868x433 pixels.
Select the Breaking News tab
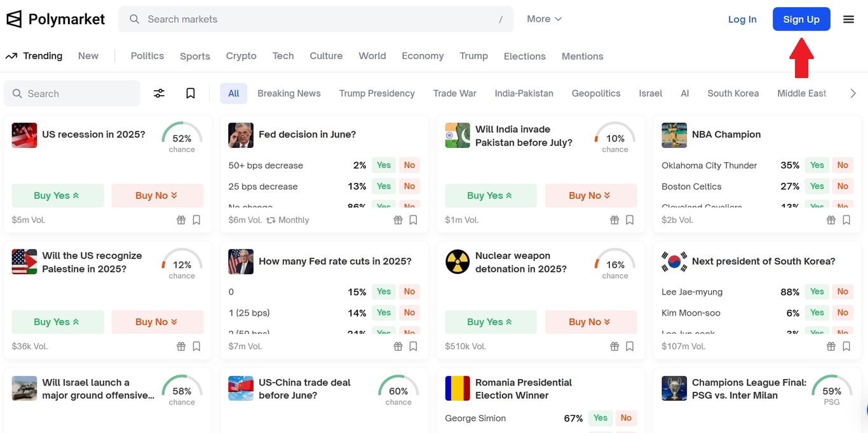pos(289,93)
